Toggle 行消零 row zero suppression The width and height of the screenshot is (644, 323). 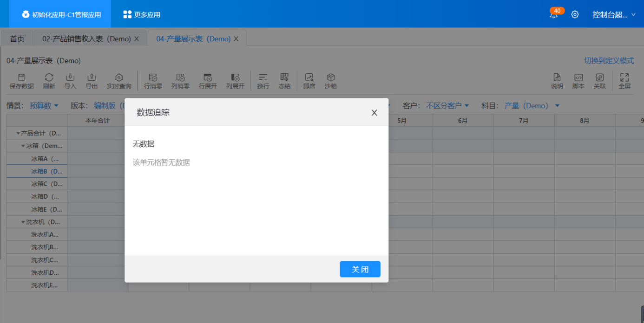(153, 78)
